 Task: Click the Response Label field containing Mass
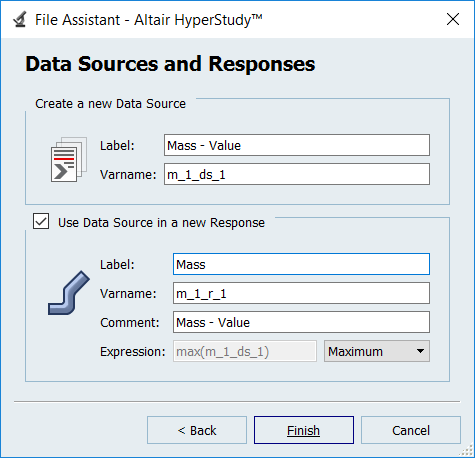click(301, 264)
